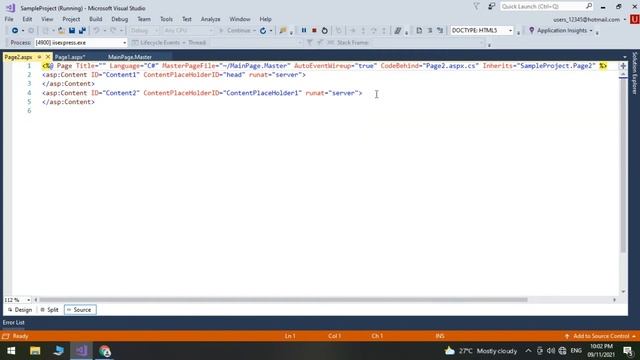
Task: Open the Edit menu
Action: [27, 19]
